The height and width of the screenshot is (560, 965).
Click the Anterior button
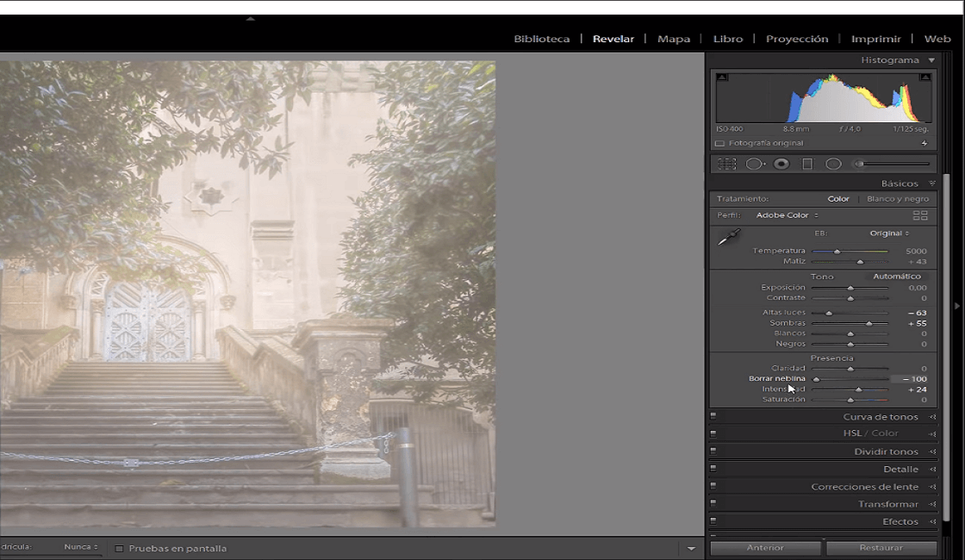765,548
